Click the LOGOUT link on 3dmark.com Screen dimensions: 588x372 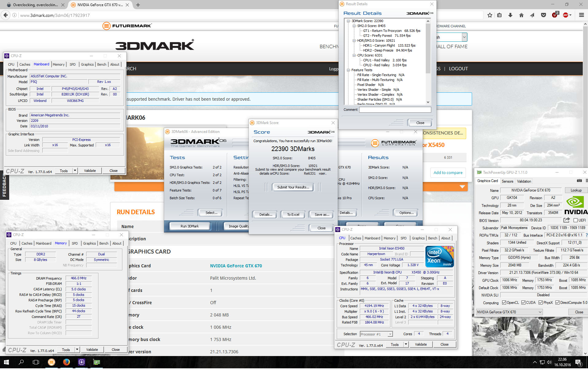point(458,69)
